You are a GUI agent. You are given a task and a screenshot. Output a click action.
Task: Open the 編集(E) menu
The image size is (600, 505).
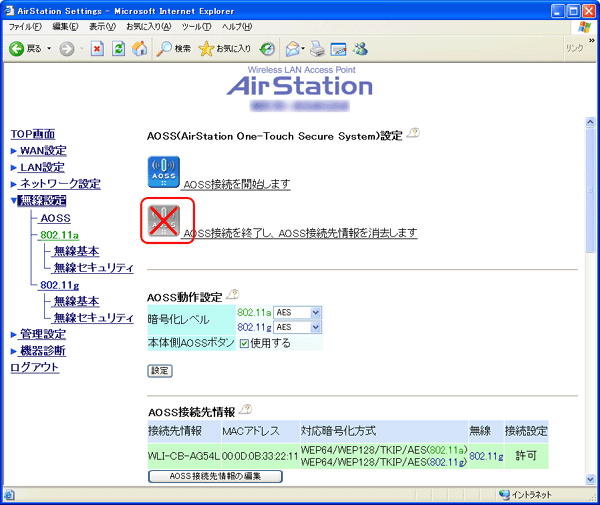[x=65, y=27]
